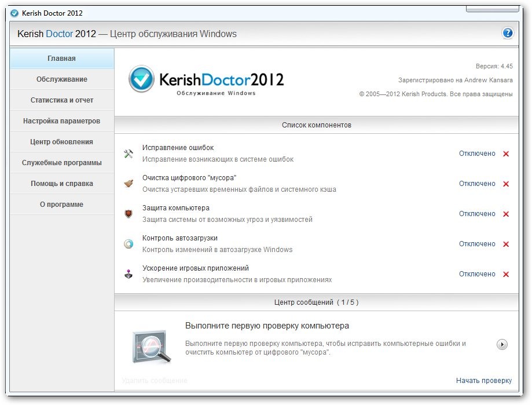Viewport: 532px width, 405px height.
Task: Open Настройка параметров section
Action: [x=62, y=121]
